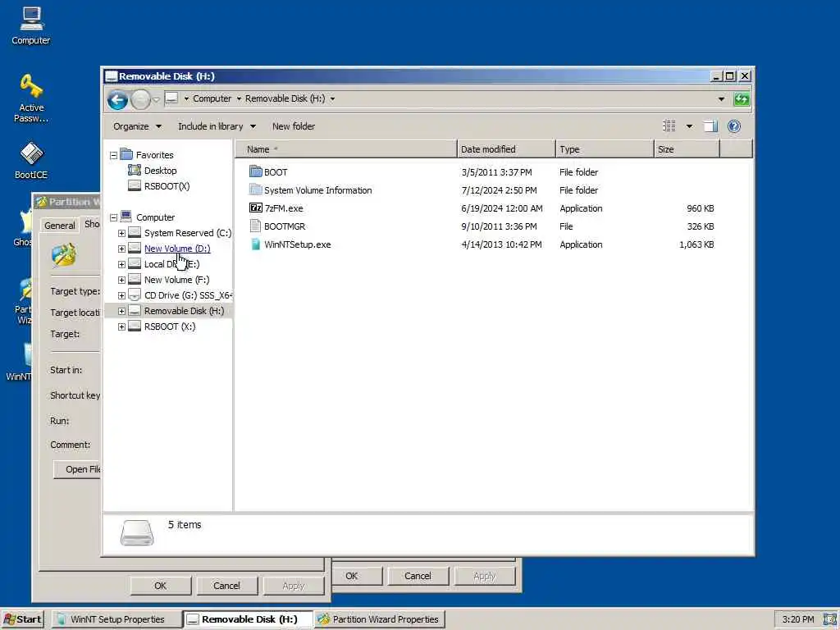Launch the BootICE desktop icon
This screenshot has height=630, width=840.
[x=31, y=160]
